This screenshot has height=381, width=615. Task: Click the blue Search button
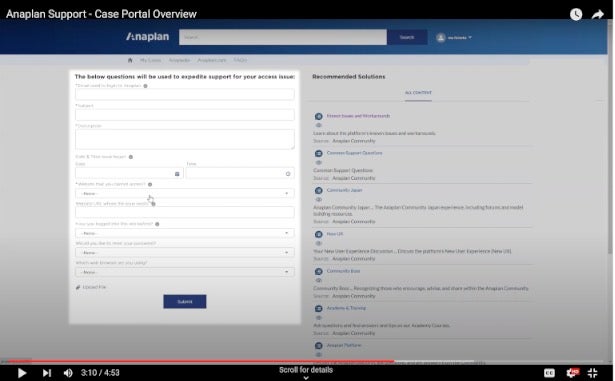point(407,37)
